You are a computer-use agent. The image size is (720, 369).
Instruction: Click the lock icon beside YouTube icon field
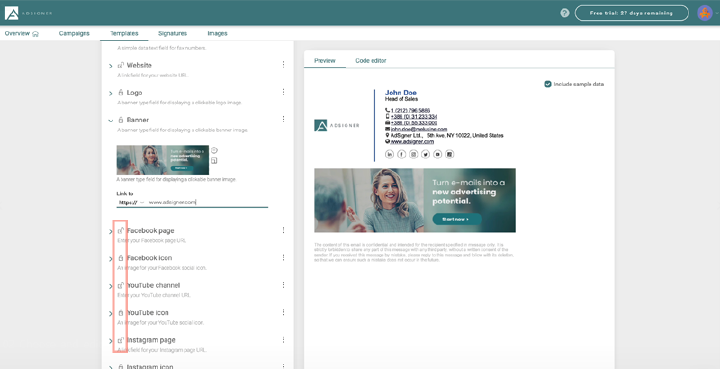click(x=121, y=313)
